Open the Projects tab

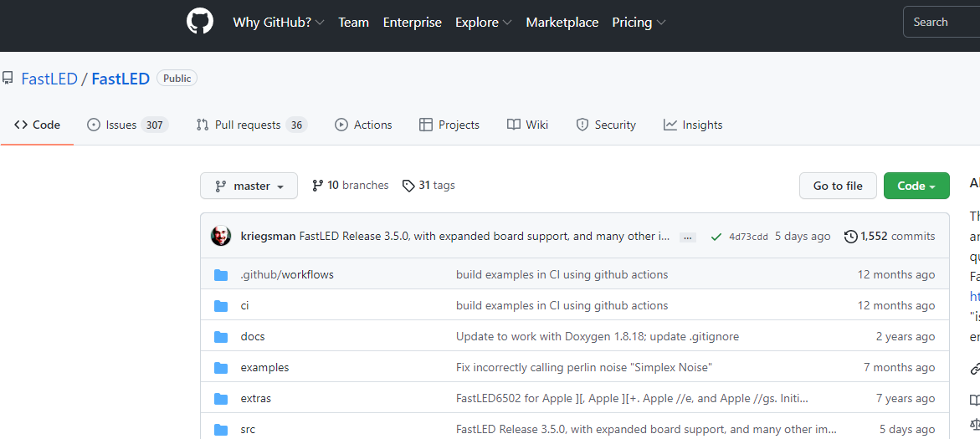pos(449,125)
